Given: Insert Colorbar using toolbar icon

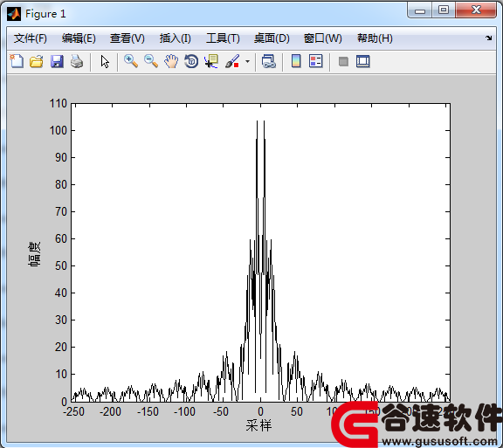Looking at the screenshot, I should tap(296, 61).
